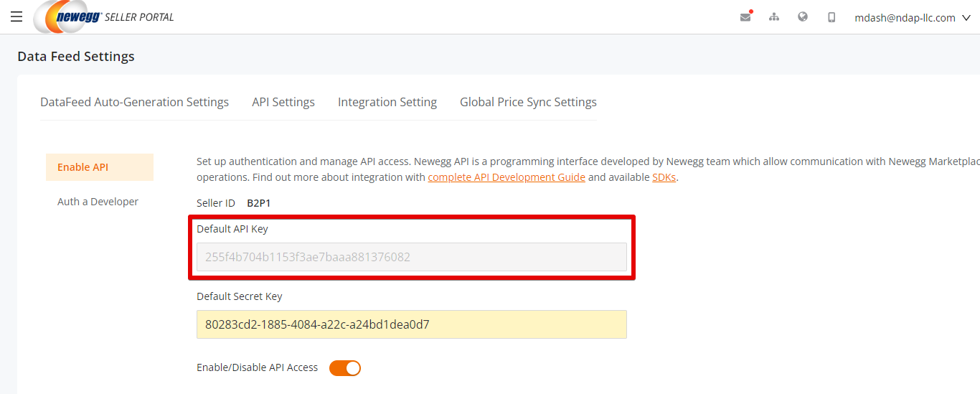The image size is (980, 394).
Task: Open the hamburger navigation menu
Action: click(x=17, y=17)
